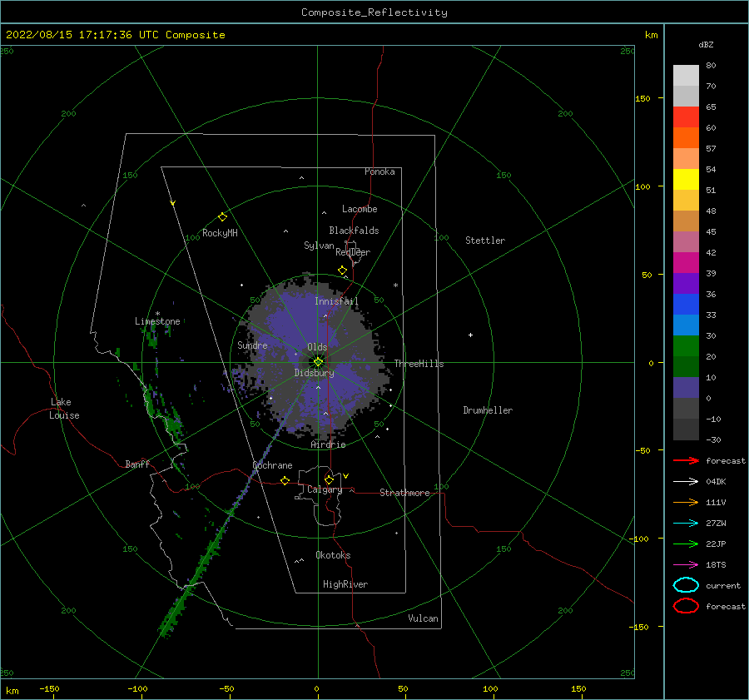Image resolution: width=749 pixels, height=700 pixels.
Task: Click the Lacombe label
Action: (360, 209)
